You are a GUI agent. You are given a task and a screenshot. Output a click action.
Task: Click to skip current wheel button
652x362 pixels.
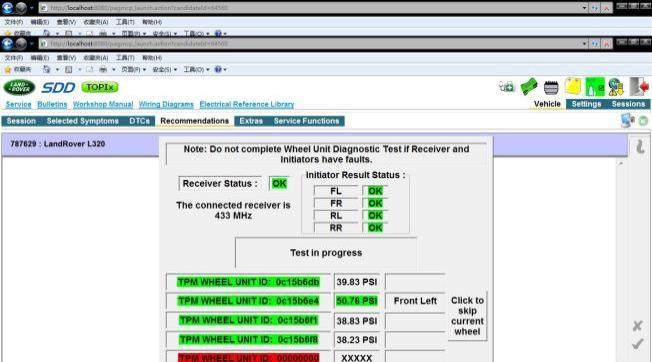(x=467, y=316)
